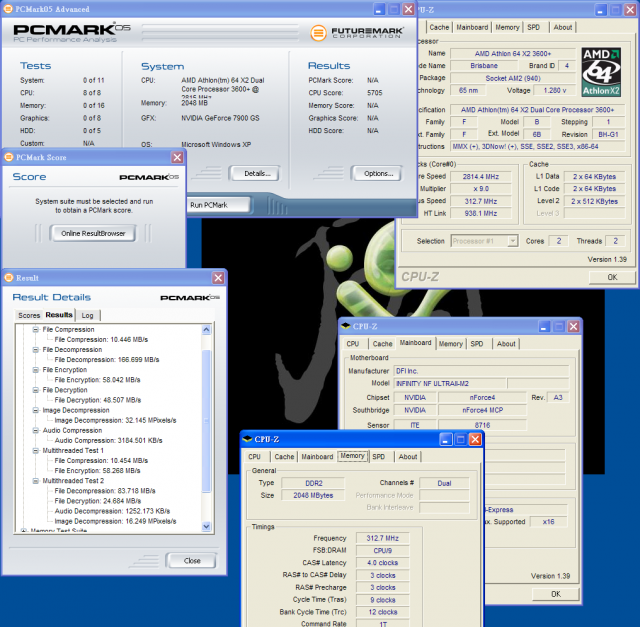
Task: Click the Futuremark Corporation logo icon
Action: pos(318,33)
